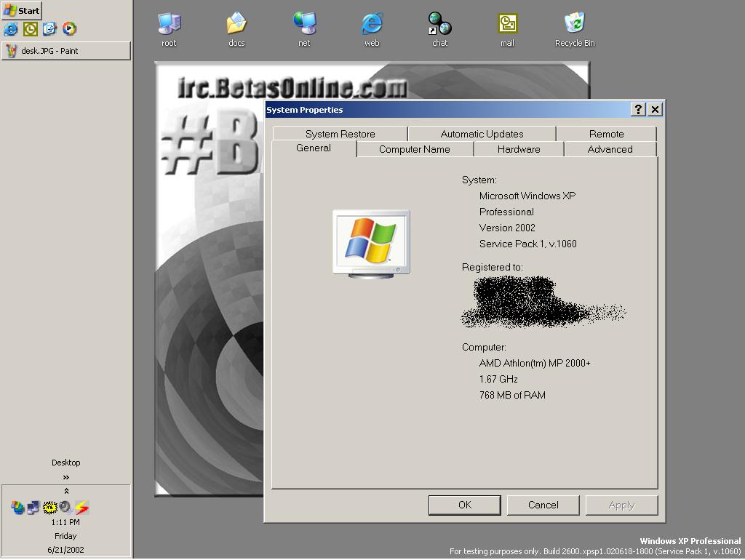
Task: Expand the Desktop toolbar chevron
Action: click(x=66, y=477)
